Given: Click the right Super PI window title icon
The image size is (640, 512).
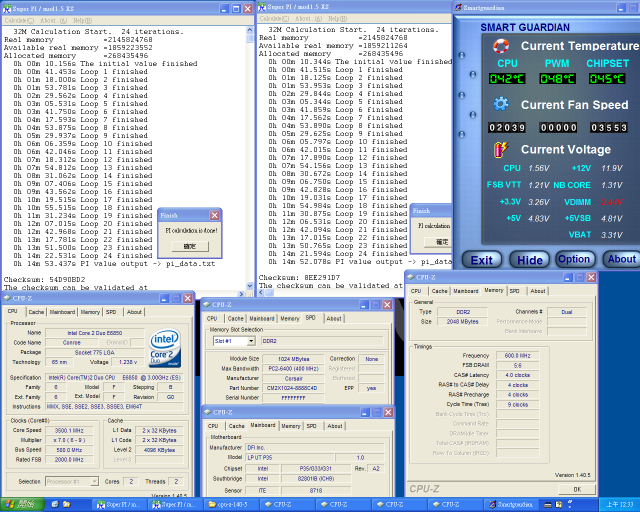Looking at the screenshot, I should [262, 7].
